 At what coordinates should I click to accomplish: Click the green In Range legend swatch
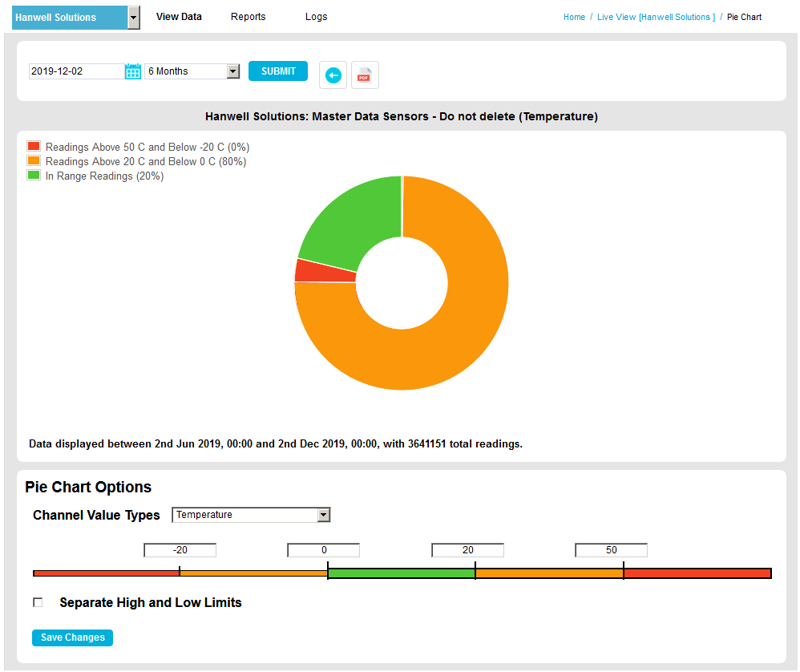click(x=34, y=175)
